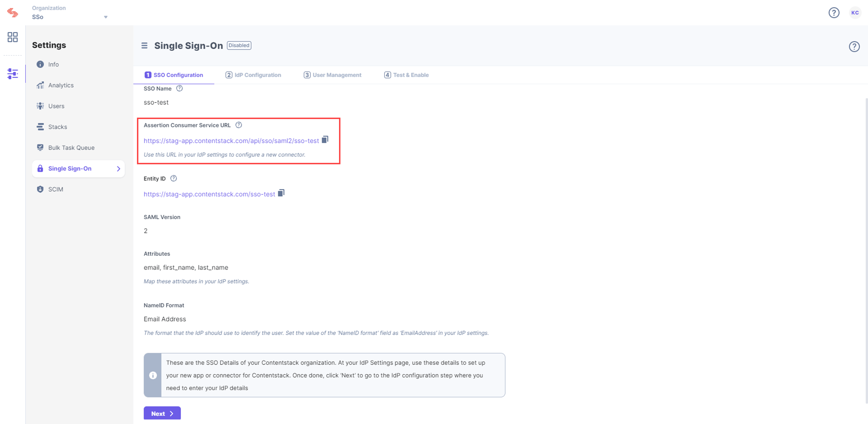
Task: Click the Entity ID stag-app URL link
Action: click(209, 194)
